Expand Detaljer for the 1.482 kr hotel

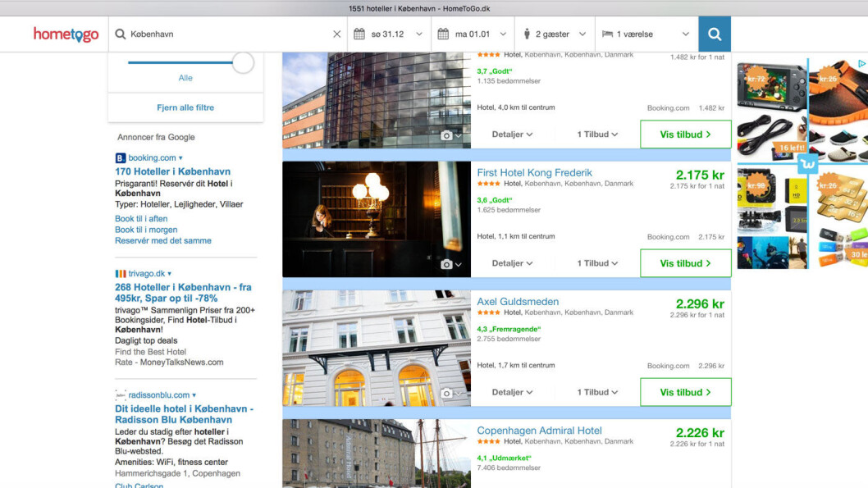tap(512, 135)
